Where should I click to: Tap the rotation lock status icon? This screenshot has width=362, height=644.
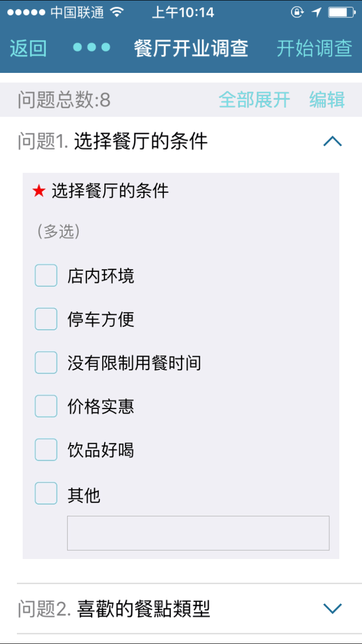point(297,12)
